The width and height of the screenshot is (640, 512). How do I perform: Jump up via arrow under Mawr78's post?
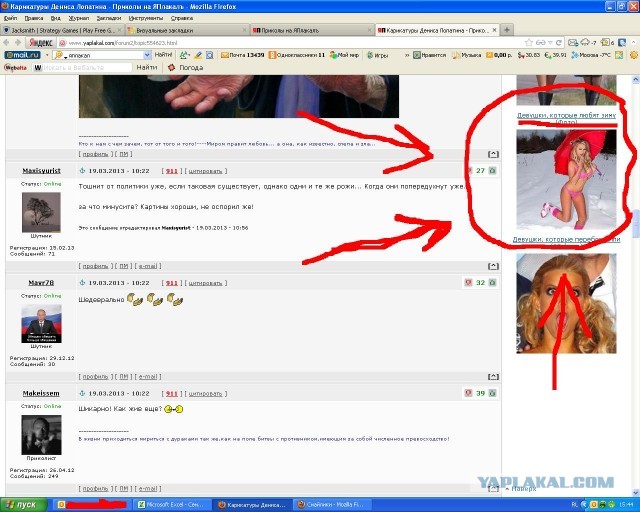pyautogui.click(x=493, y=376)
